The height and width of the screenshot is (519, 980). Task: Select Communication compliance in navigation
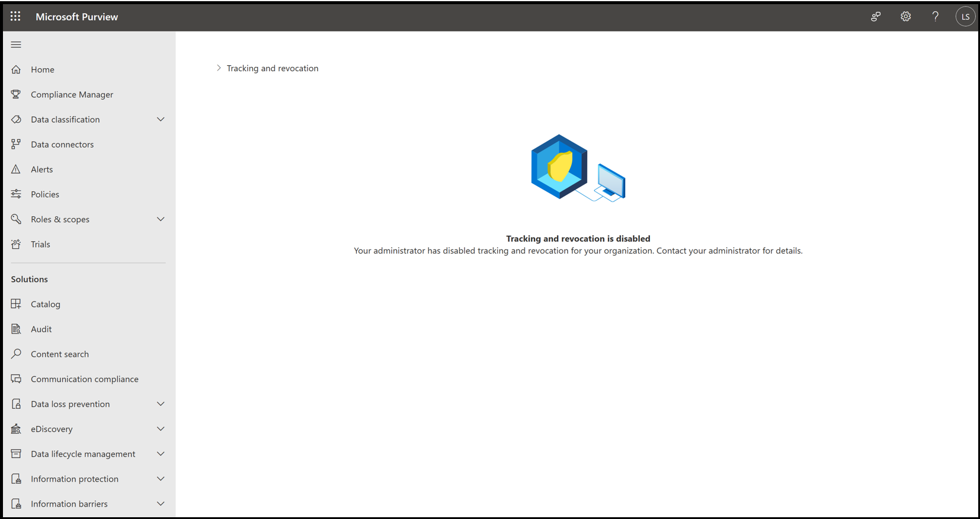pyautogui.click(x=85, y=379)
